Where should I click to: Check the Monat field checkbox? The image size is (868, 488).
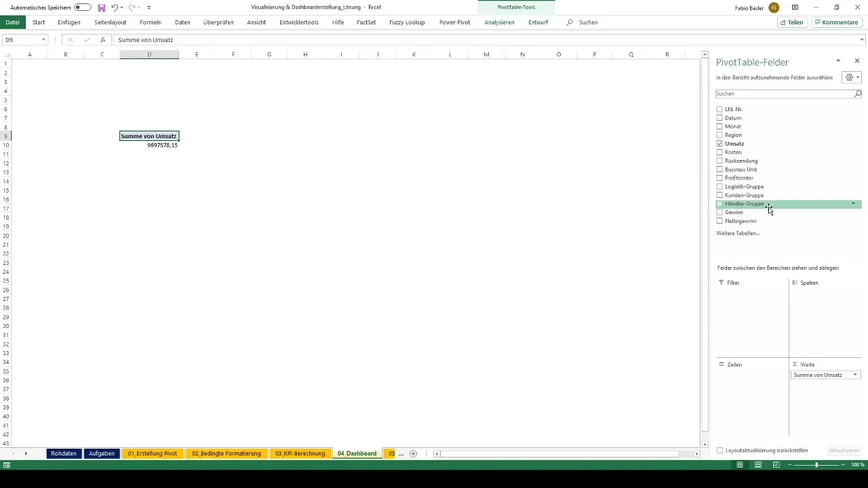tap(719, 127)
